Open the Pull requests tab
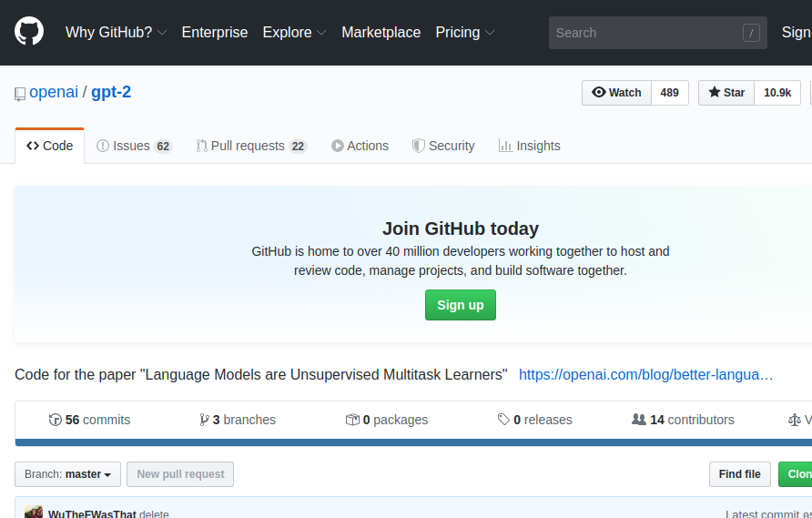The image size is (812, 518). coord(251,146)
